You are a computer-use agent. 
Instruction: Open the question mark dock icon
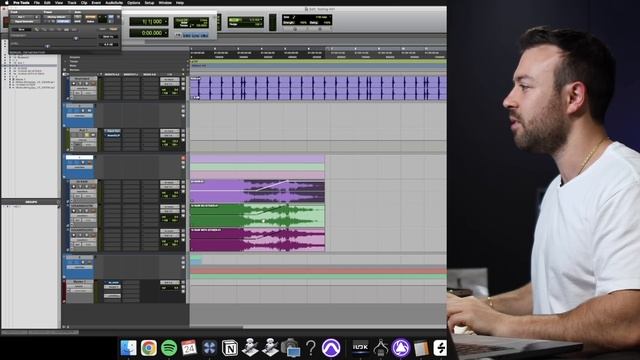click(x=311, y=348)
